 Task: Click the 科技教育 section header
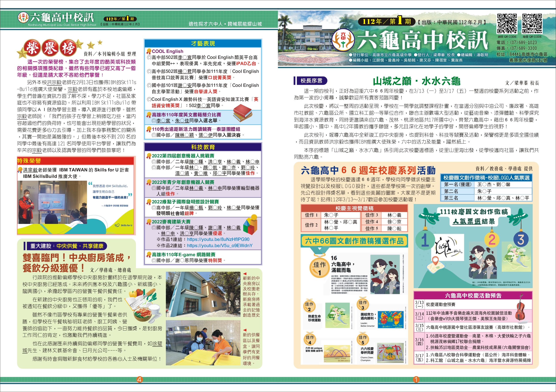(203, 147)
